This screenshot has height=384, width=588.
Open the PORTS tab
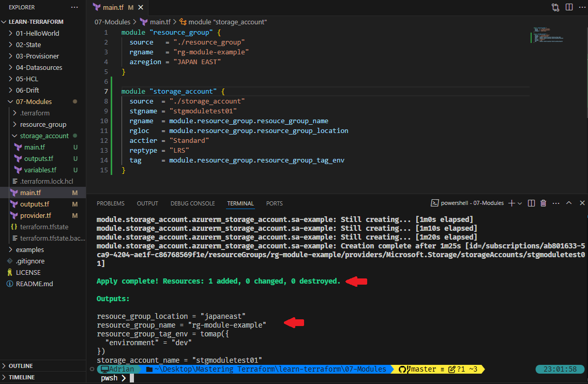(x=275, y=203)
